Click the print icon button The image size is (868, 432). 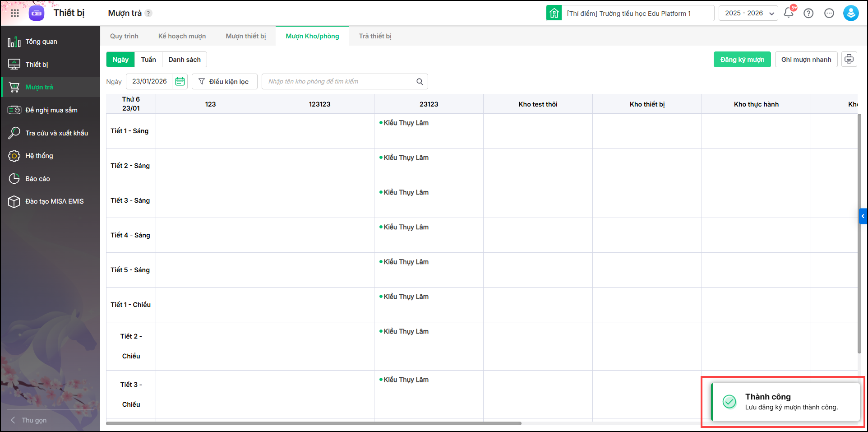point(849,59)
